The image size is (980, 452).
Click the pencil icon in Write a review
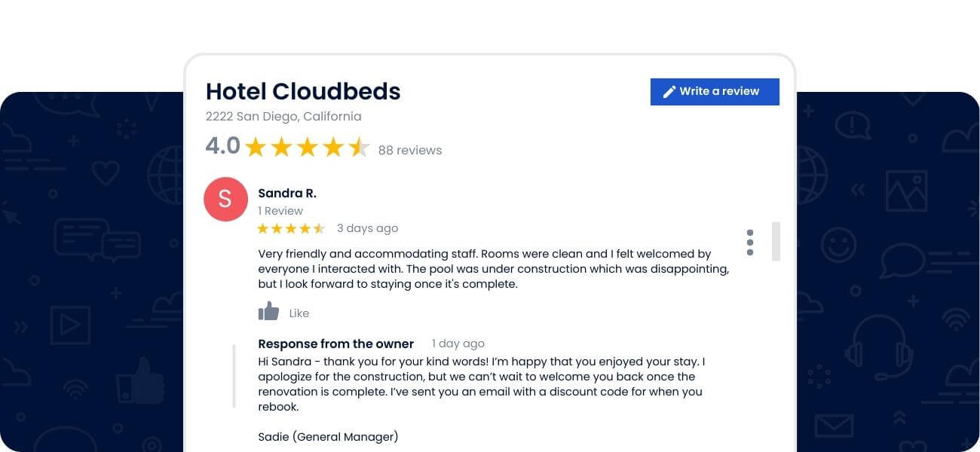[669, 92]
